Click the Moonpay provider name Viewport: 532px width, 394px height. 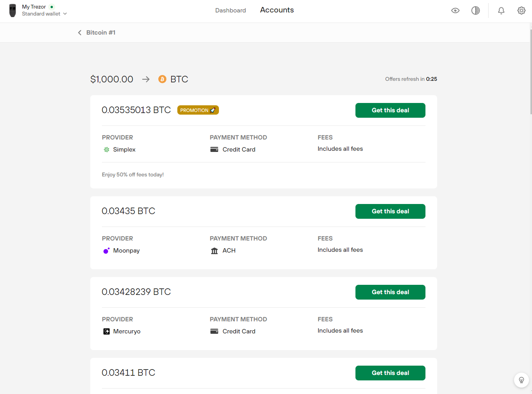126,251
